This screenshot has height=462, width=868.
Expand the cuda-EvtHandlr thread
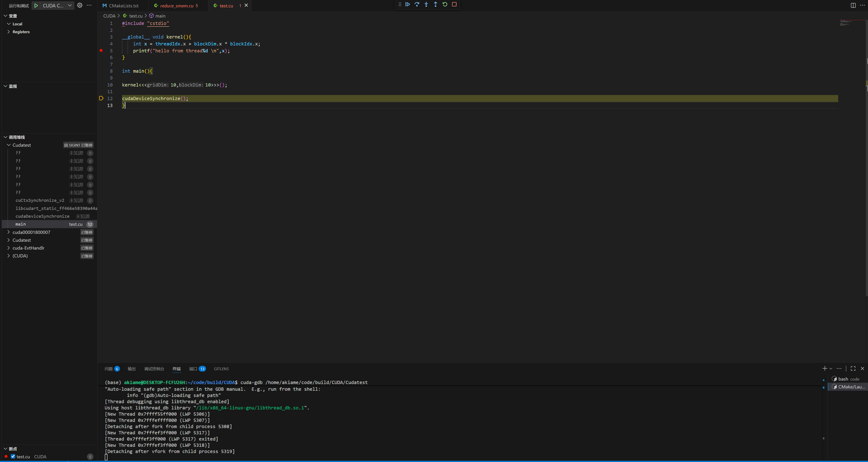[x=9, y=248]
